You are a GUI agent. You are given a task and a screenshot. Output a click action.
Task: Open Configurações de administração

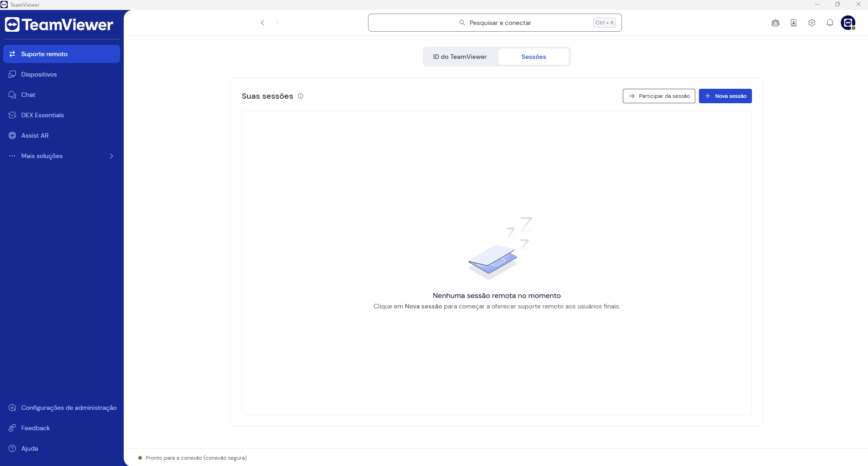62,408
